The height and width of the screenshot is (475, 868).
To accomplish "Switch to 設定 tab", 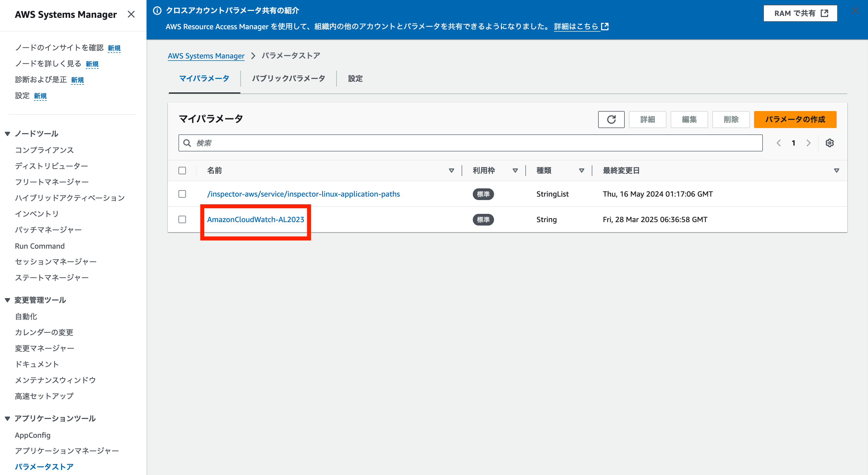I will [x=355, y=79].
